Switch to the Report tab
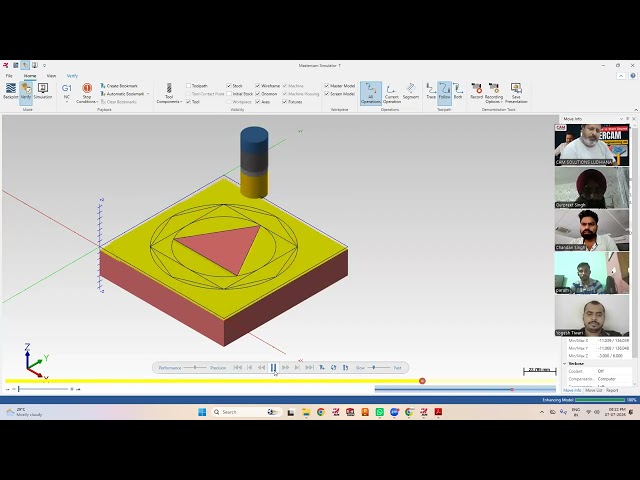The width and height of the screenshot is (640, 480). click(612, 391)
